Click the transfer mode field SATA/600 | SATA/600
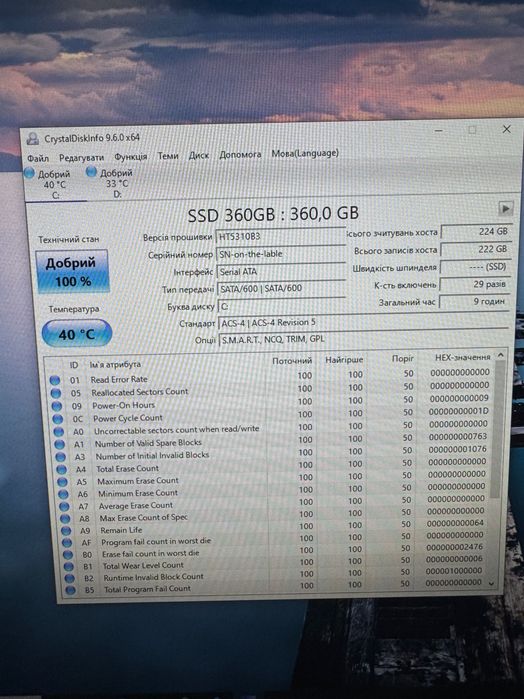524x699 pixels. [x=281, y=288]
